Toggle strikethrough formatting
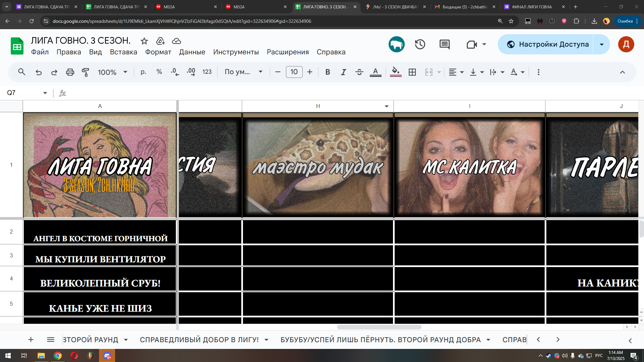The width and height of the screenshot is (644, 362). [x=359, y=72]
